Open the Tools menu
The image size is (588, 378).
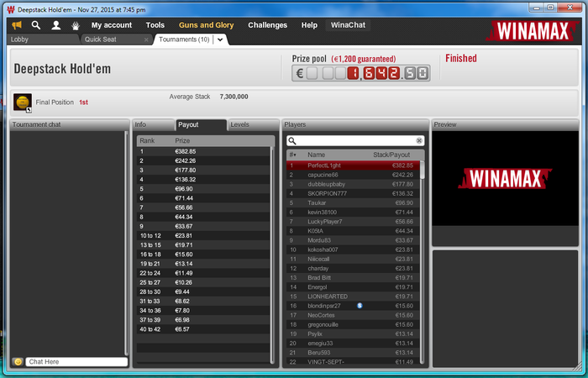pyautogui.click(x=155, y=25)
